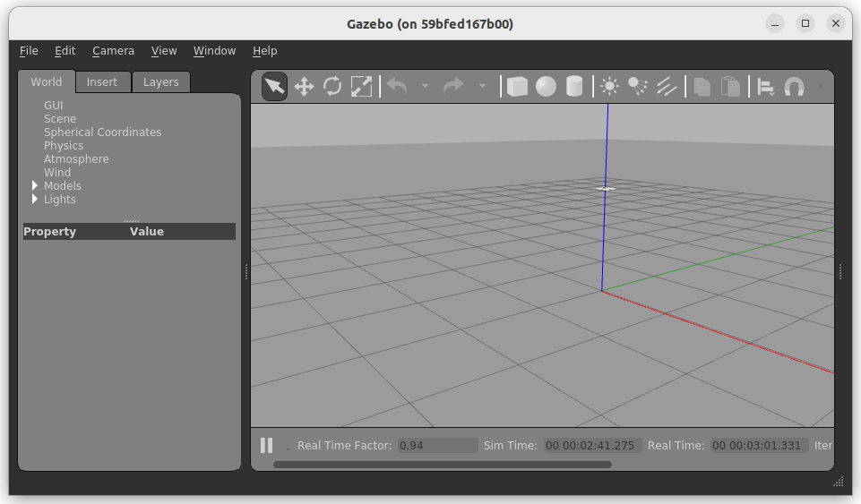Image resolution: width=861 pixels, height=504 pixels.
Task: Activate the selection arrow tool
Action: click(274, 87)
